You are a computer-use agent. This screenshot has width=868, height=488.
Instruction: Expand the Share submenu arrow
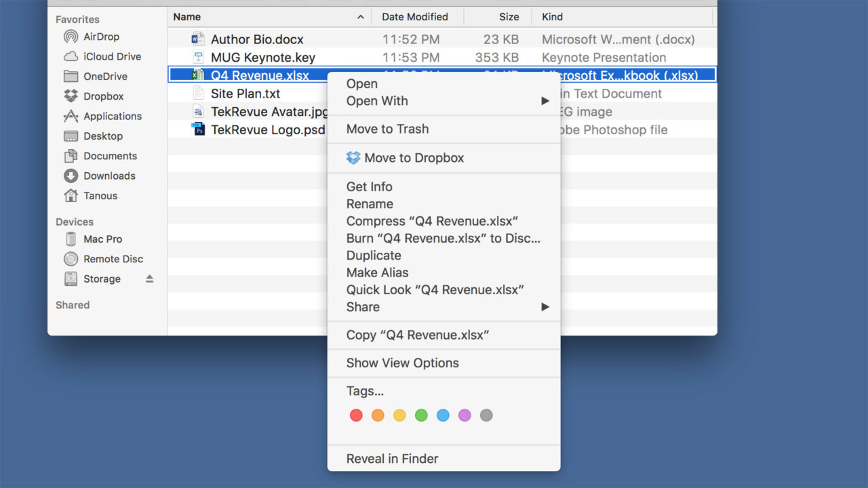click(545, 307)
